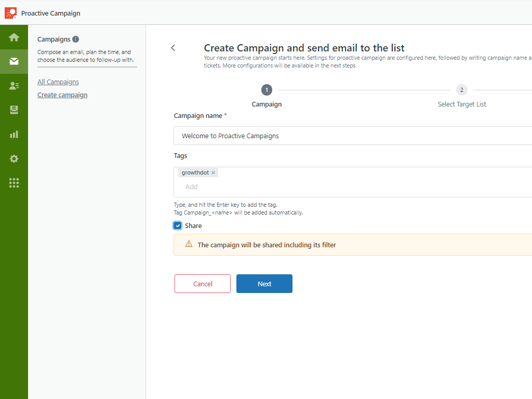
Task: Click the Proactive Campaign logo icon
Action: pyautogui.click(x=10, y=13)
